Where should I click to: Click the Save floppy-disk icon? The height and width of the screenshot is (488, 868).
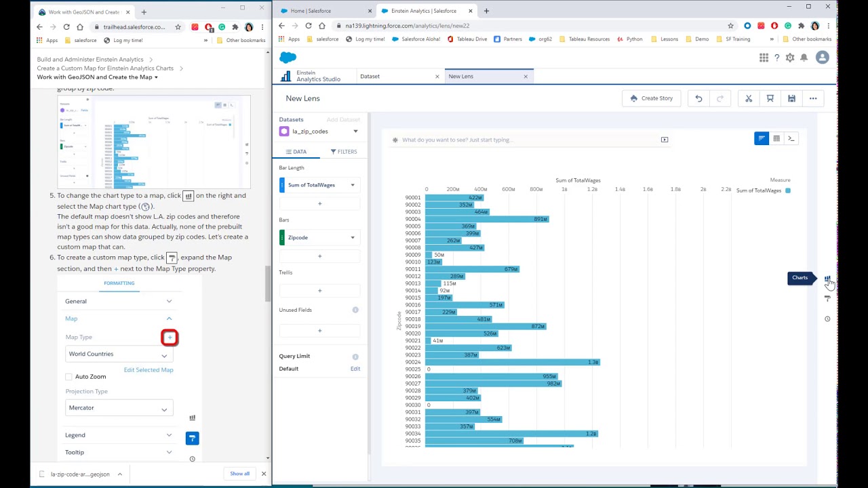pyautogui.click(x=791, y=98)
